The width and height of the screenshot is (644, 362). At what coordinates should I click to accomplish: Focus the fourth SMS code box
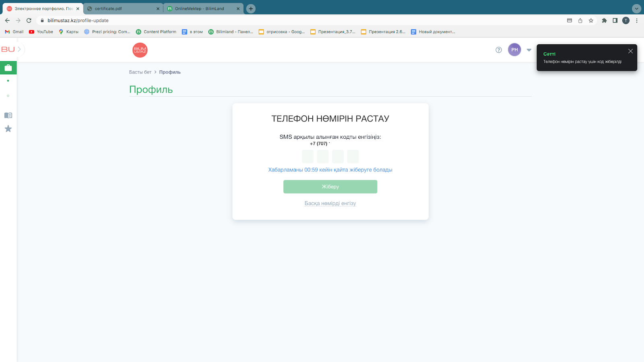(353, 156)
